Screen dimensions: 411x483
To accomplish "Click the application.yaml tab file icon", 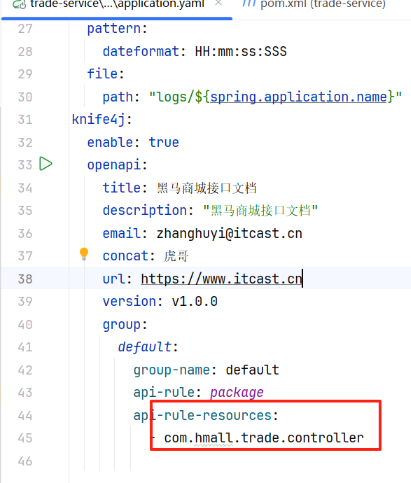I will 19,4.
